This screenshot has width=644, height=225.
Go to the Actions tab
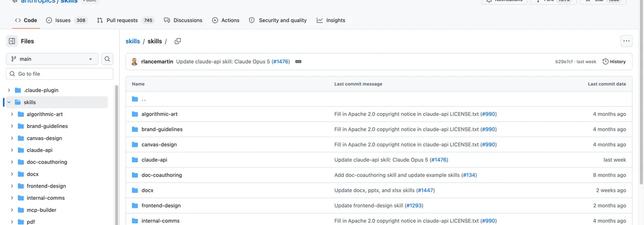225,20
